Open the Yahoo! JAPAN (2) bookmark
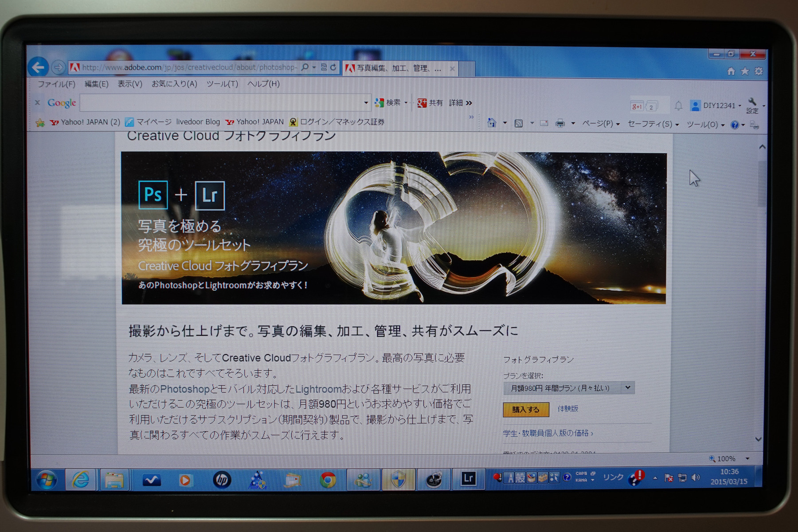The image size is (798, 532). point(85,122)
